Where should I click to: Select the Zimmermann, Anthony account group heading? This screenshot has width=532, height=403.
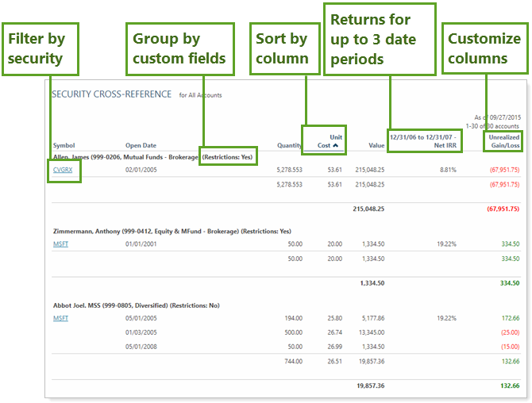tap(171, 231)
